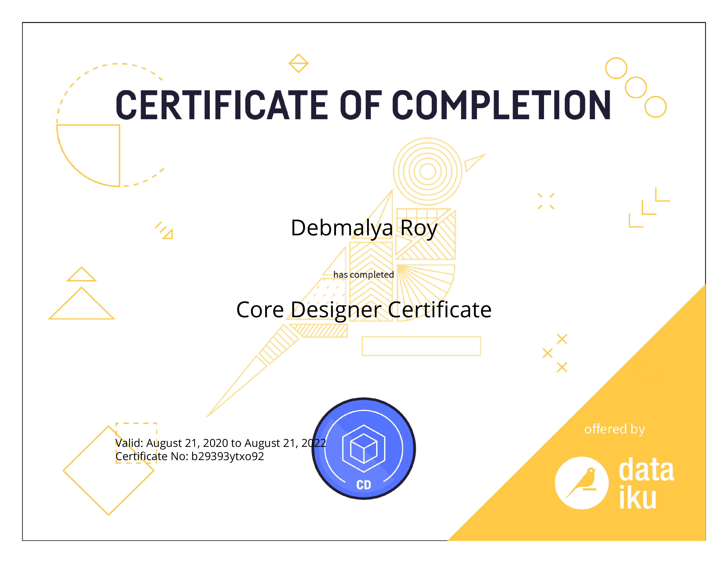Viewport: 728px width, 563px height.
Task: Click the 'Valid: August 21, 2020 to August 21, 2022' line
Action: 221,443
